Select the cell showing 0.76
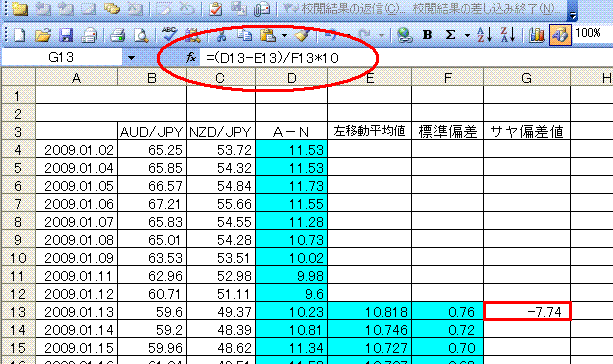The image size is (613, 364). tap(448, 312)
